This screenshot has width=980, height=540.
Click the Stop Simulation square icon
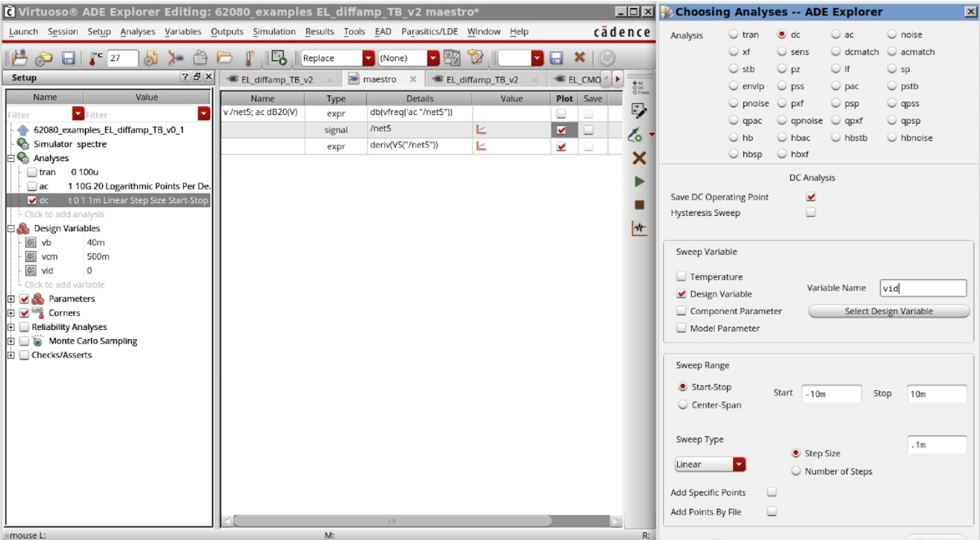tap(639, 205)
